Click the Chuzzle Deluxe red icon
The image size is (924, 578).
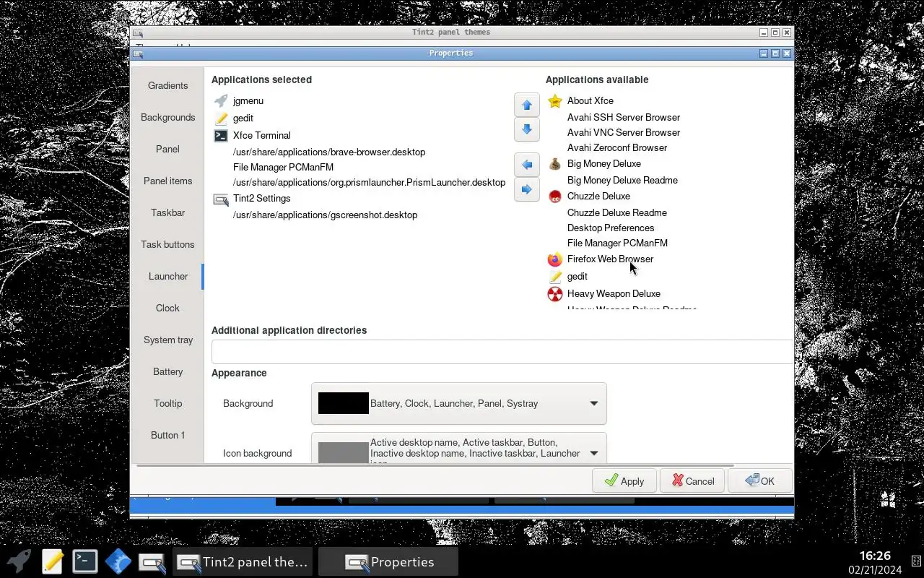click(554, 197)
